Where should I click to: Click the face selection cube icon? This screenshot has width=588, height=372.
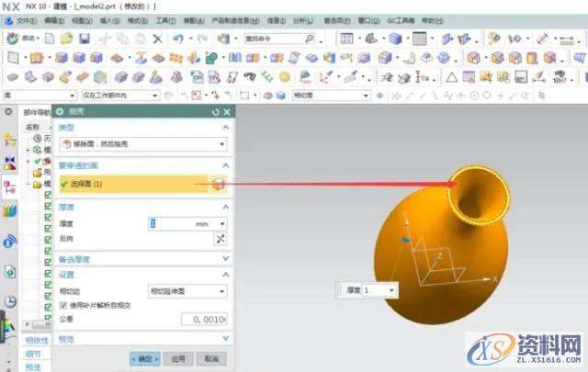[218, 184]
